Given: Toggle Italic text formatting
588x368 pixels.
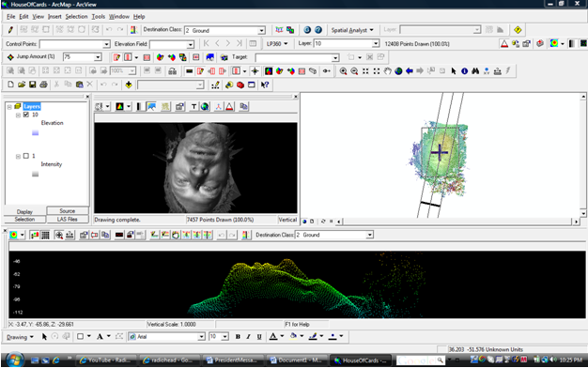Looking at the screenshot, I should click(x=248, y=336).
